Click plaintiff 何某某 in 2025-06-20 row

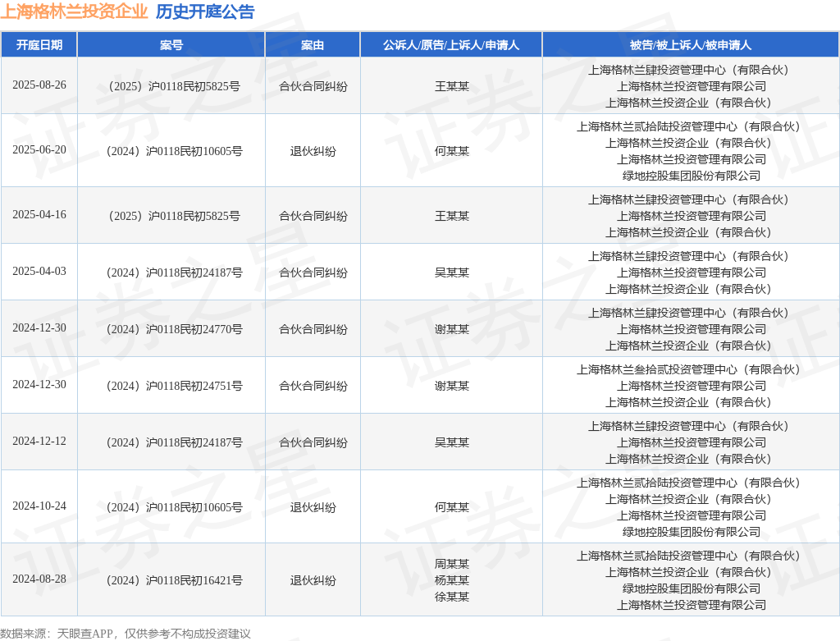click(452, 151)
